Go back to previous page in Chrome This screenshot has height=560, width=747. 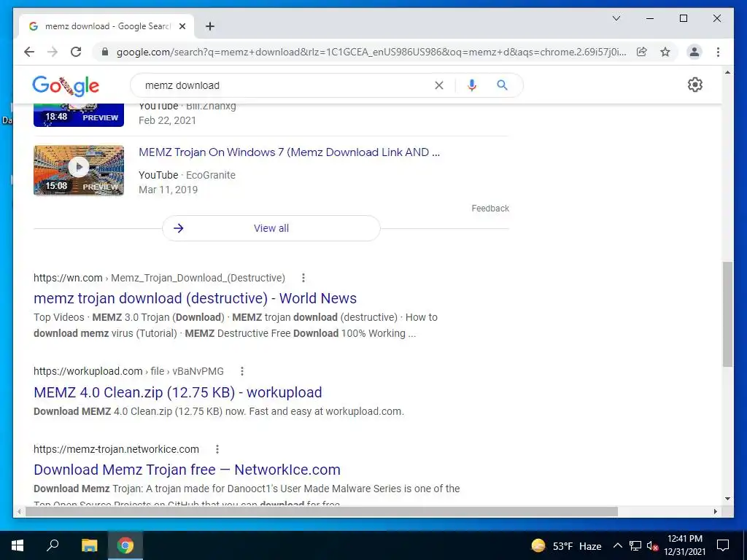(29, 52)
